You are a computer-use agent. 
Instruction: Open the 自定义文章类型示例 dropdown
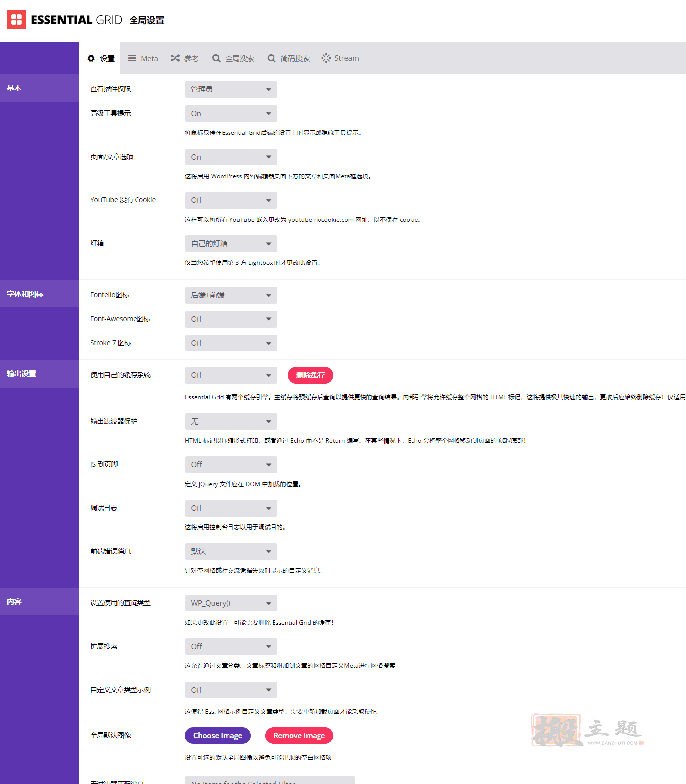(x=231, y=690)
